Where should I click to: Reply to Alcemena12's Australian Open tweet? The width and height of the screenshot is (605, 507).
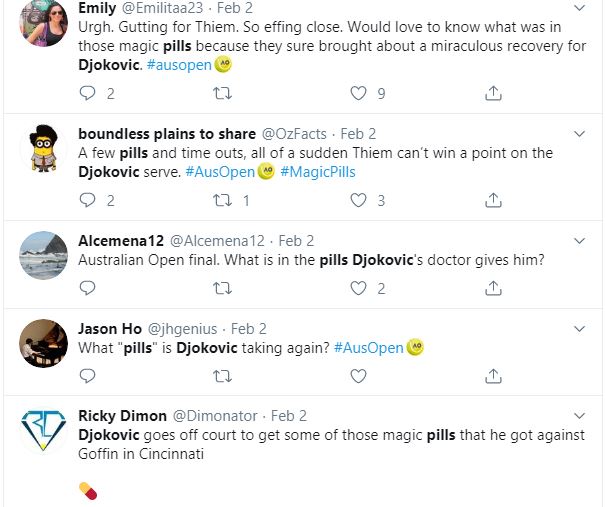[87, 288]
